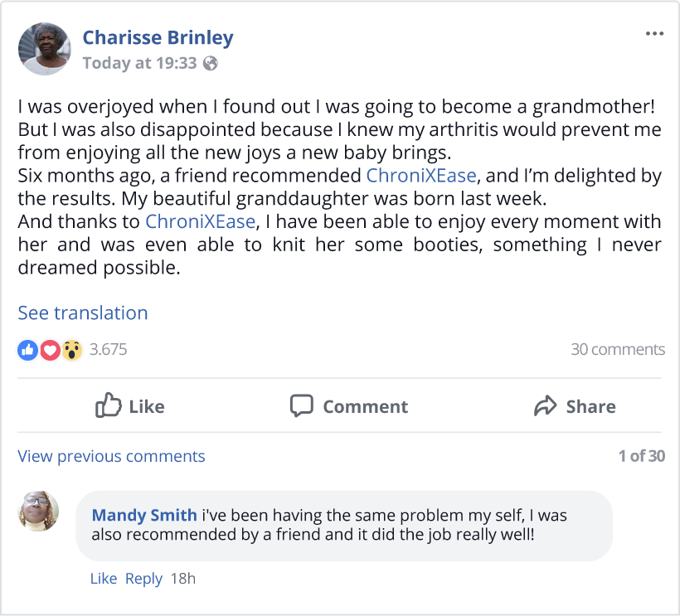Click the red heart reaction icon
Image resolution: width=680 pixels, height=616 pixels.
pos(50,350)
